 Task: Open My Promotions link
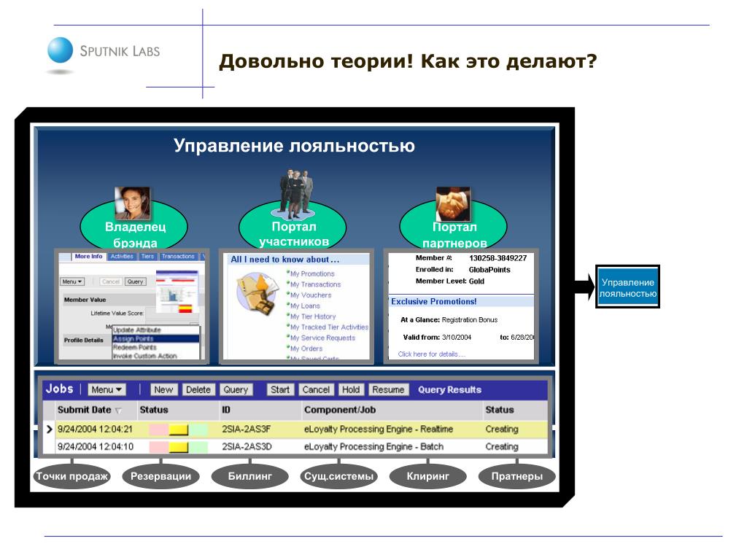tap(312, 274)
